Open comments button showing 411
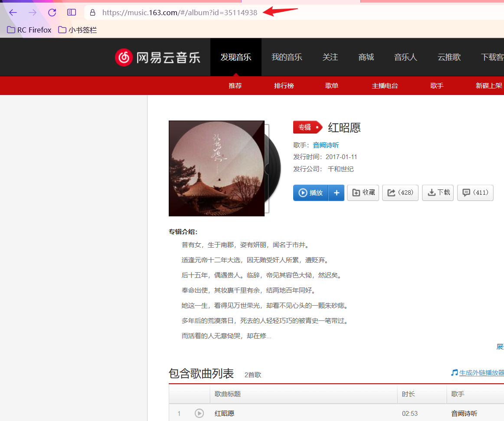 click(475, 193)
